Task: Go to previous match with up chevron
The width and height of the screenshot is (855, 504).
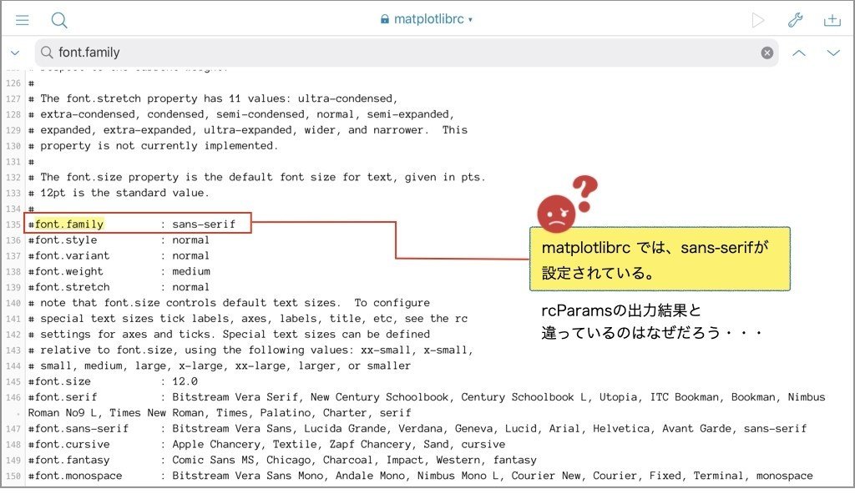Action: click(798, 52)
